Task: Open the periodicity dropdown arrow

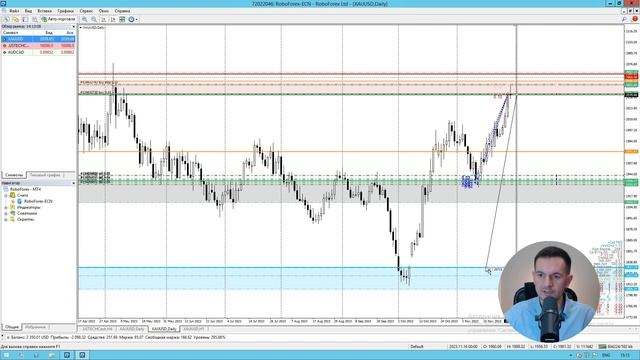Action: (x=136, y=19)
